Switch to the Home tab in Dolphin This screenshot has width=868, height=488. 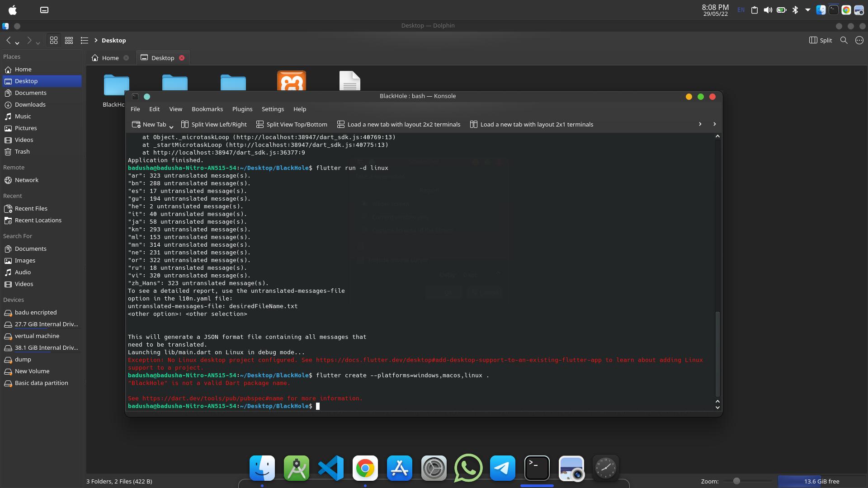[x=110, y=58]
